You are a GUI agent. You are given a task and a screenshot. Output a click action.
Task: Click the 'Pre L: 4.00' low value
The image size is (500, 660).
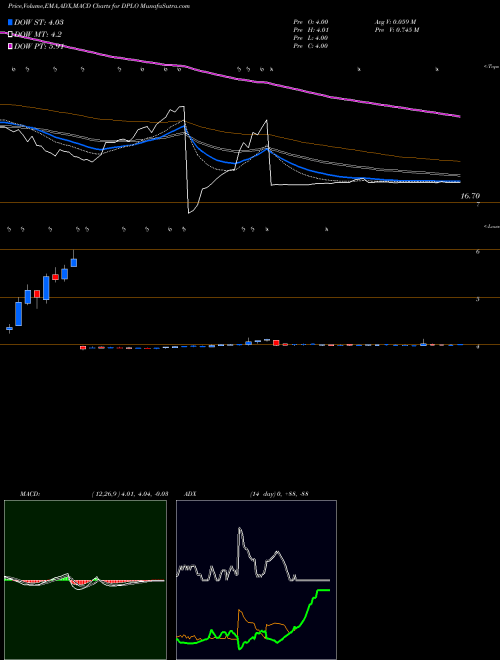click(311, 38)
